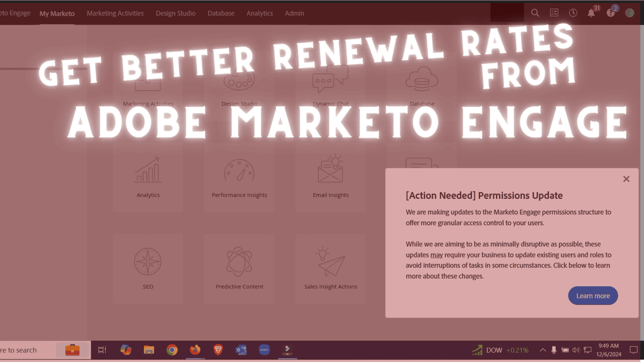Expand the hidden icons chevron in the system tray
The width and height of the screenshot is (644, 362).
coord(543,350)
